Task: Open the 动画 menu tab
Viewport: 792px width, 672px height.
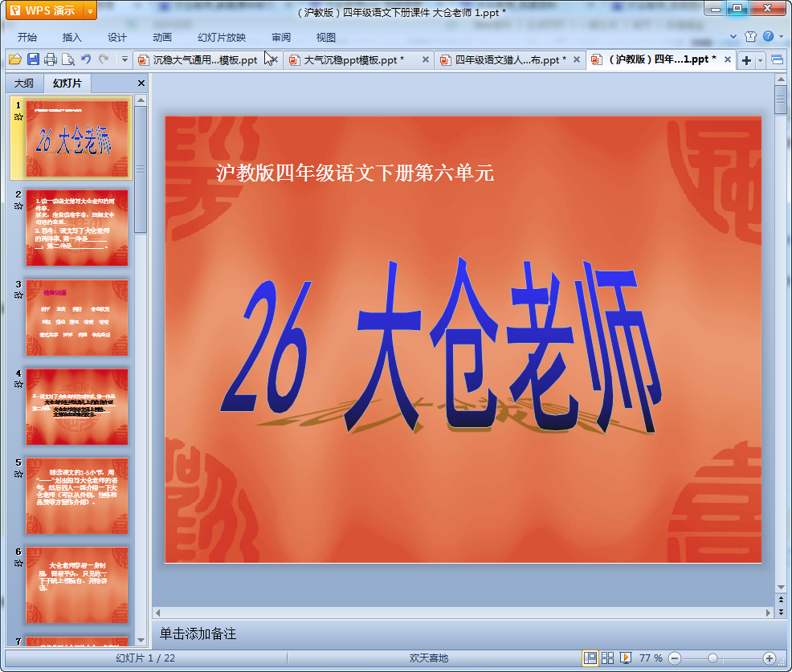Action: click(162, 38)
